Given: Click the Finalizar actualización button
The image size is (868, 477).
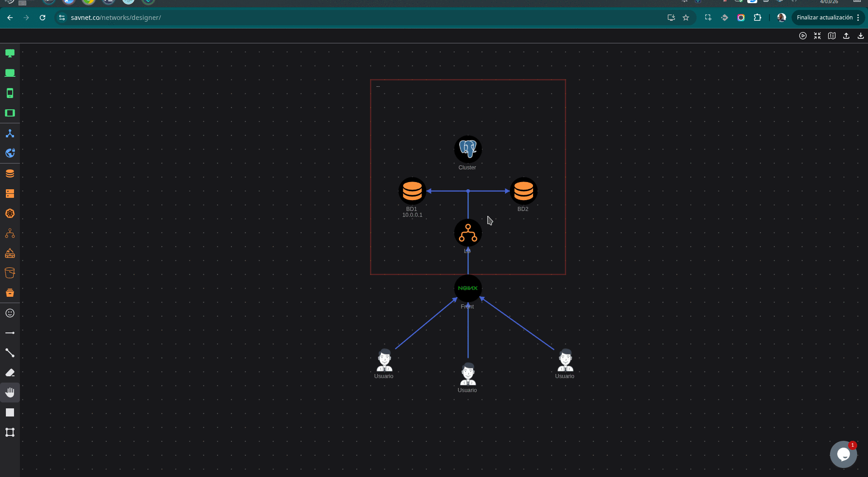Looking at the screenshot, I should (x=824, y=17).
